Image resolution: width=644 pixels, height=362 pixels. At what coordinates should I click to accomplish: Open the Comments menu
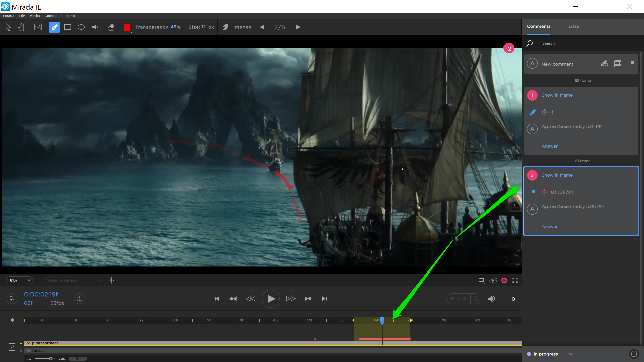point(53,16)
